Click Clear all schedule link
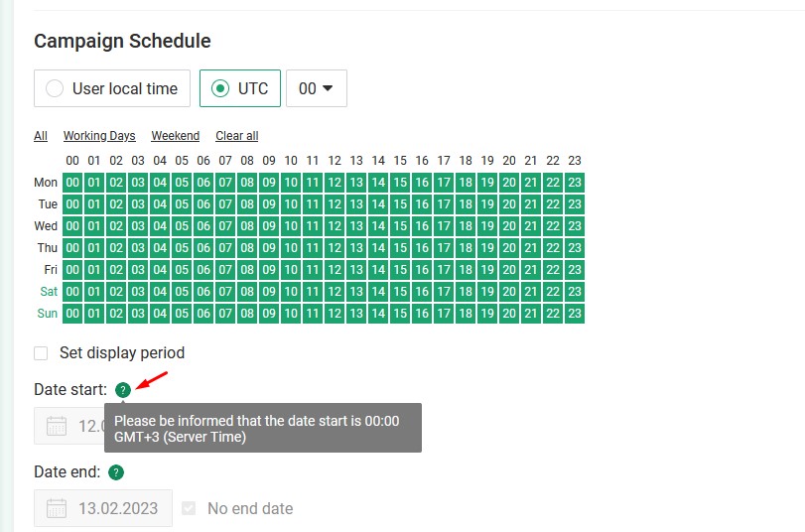This screenshot has width=805, height=532. tap(236, 136)
